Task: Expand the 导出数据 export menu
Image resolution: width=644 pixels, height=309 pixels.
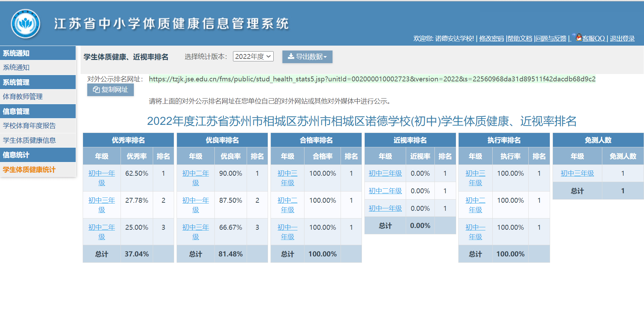Action: click(307, 56)
